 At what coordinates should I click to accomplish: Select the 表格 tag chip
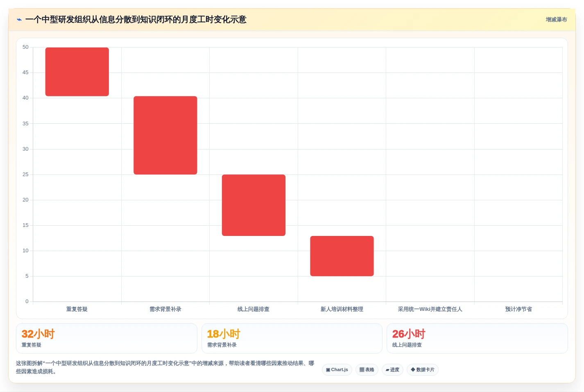point(367,370)
